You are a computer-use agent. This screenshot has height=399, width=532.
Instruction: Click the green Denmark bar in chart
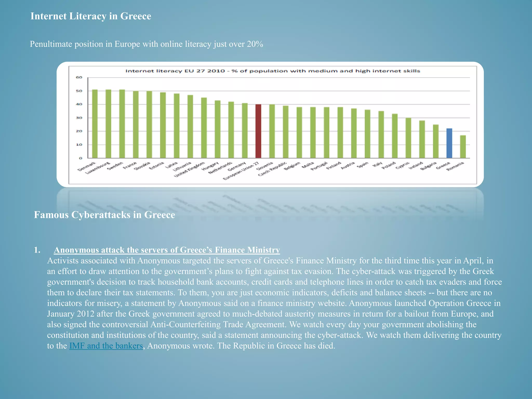[95, 124]
